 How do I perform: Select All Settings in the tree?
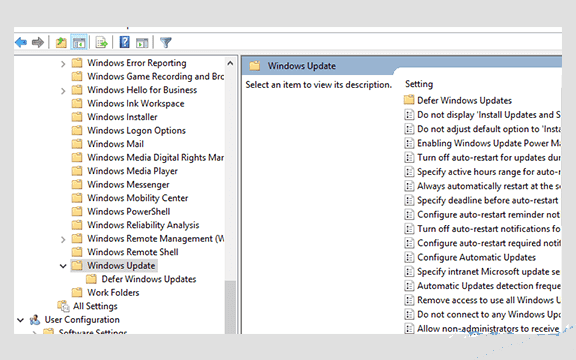87,306
